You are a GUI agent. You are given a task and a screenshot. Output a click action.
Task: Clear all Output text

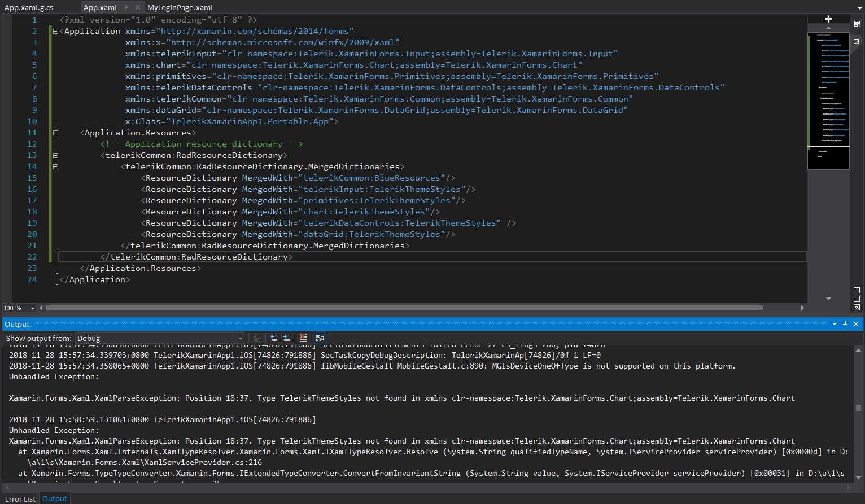click(x=303, y=338)
